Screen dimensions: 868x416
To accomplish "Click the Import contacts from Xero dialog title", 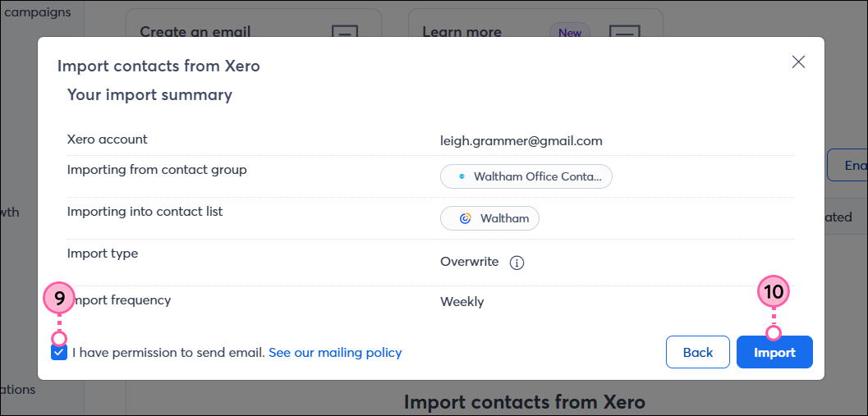I will tap(158, 66).
